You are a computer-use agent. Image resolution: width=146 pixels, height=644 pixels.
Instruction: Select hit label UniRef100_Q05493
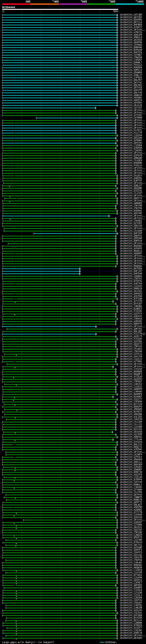coord(131,249)
